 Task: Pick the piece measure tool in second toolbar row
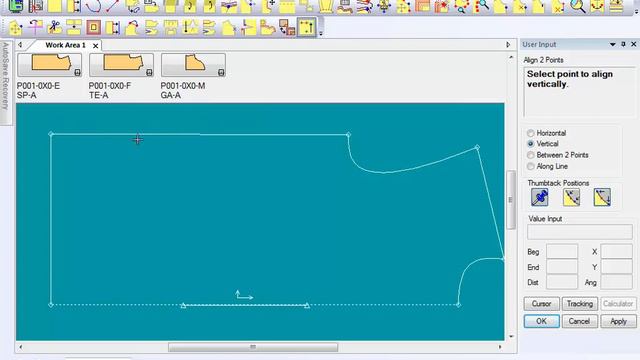click(113, 27)
